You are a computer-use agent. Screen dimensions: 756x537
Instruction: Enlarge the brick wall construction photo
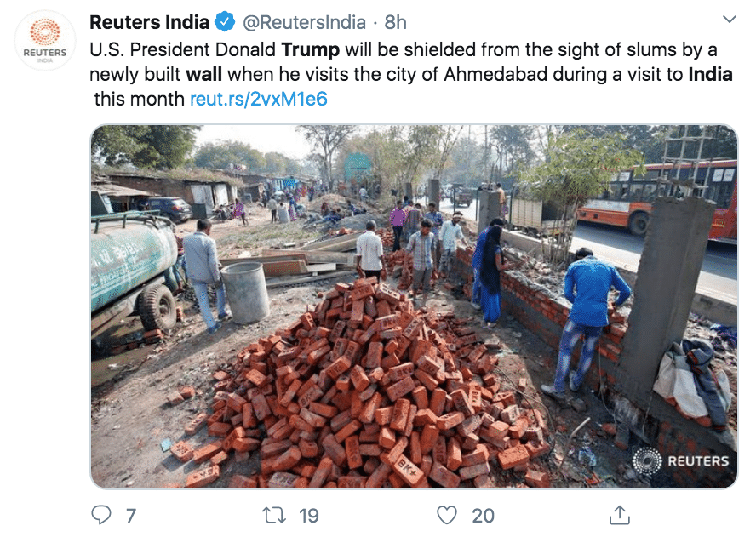click(414, 306)
